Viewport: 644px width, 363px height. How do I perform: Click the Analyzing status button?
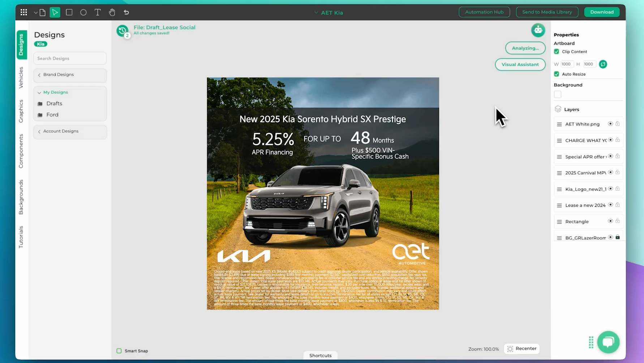525,48
